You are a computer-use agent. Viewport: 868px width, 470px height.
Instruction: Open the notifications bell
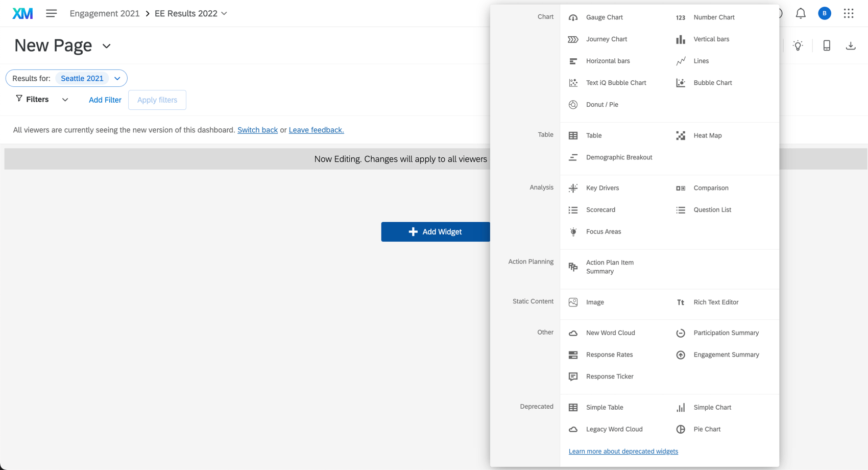800,13
